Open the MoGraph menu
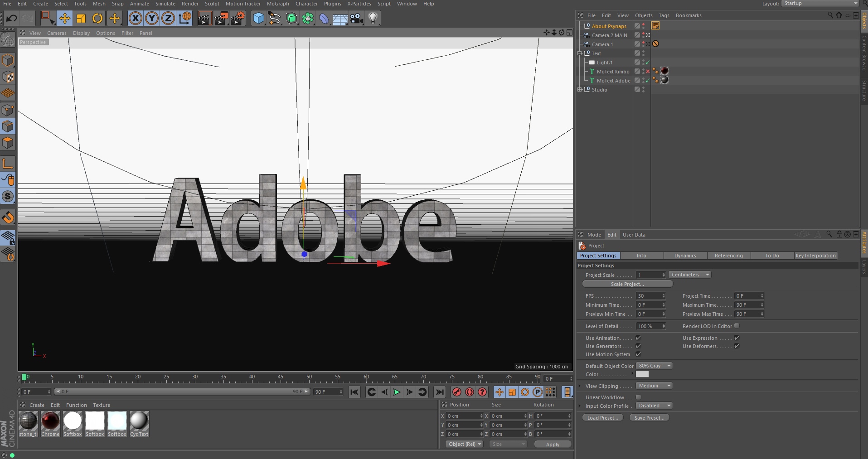868x459 pixels. pyautogui.click(x=278, y=4)
